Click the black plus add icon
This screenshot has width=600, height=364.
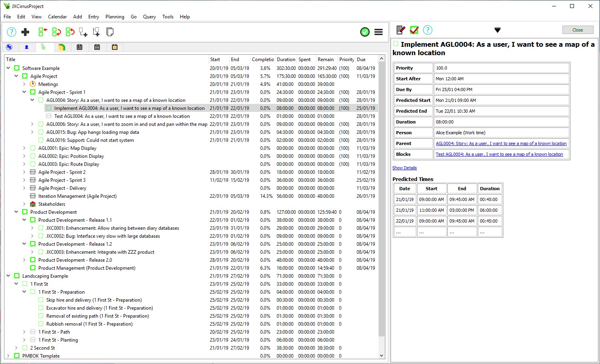[x=25, y=32]
